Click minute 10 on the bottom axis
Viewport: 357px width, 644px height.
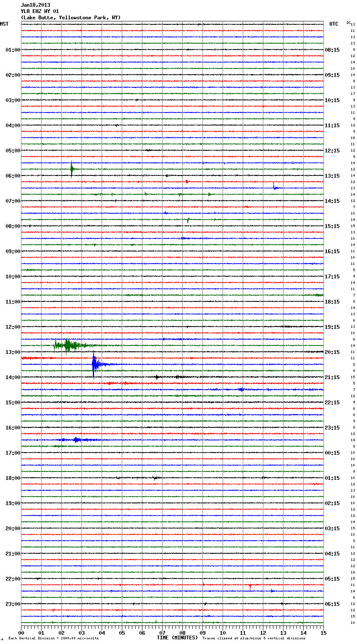click(223, 633)
